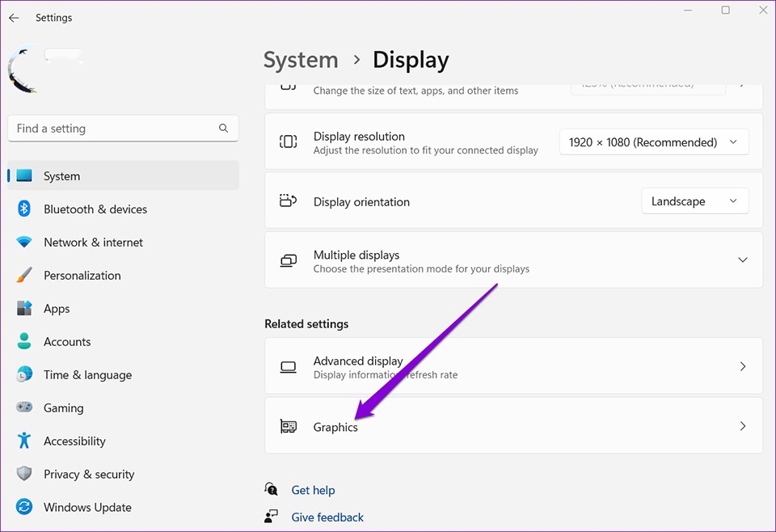
Task: Open Accessibility via its figure icon
Action: click(x=23, y=441)
